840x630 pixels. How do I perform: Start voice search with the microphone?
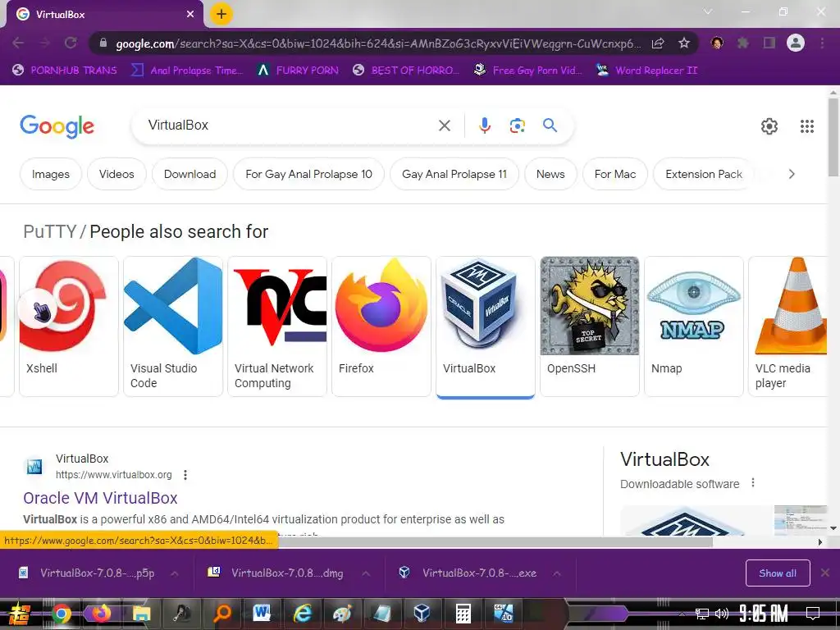tap(484, 126)
